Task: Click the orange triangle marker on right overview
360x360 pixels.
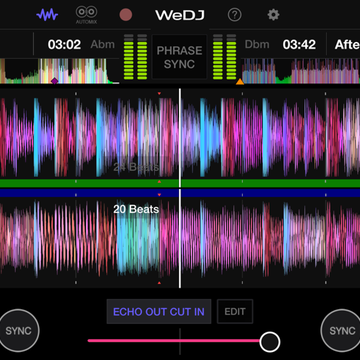Action: [x=240, y=81]
